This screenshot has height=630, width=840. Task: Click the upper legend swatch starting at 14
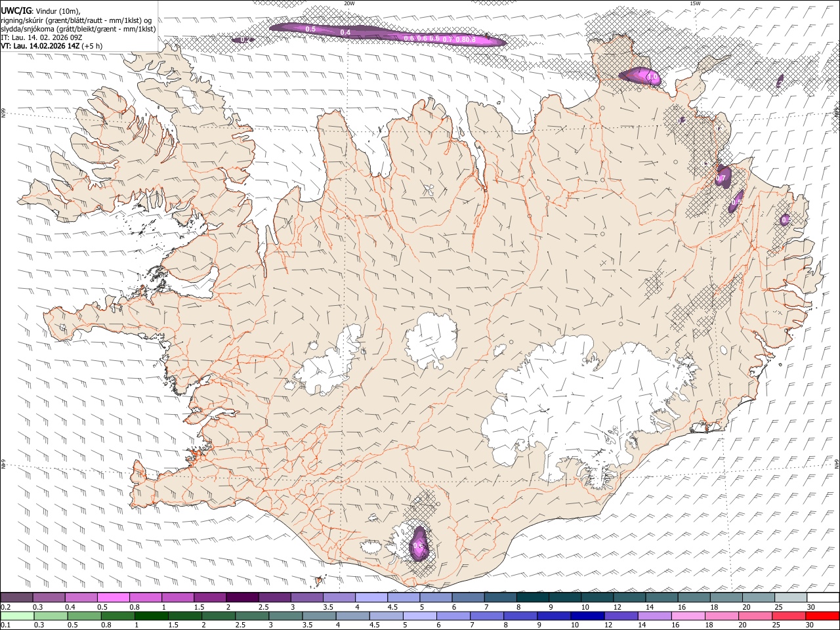pos(661,597)
